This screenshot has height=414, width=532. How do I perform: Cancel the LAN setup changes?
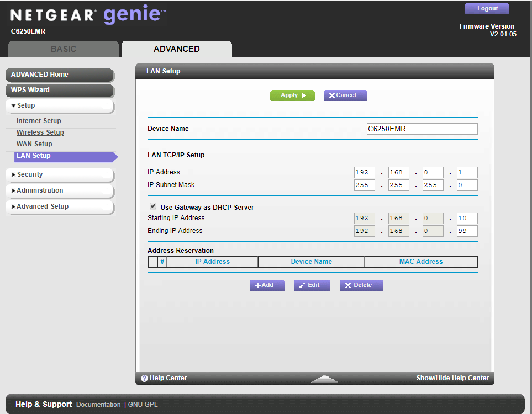(x=345, y=95)
